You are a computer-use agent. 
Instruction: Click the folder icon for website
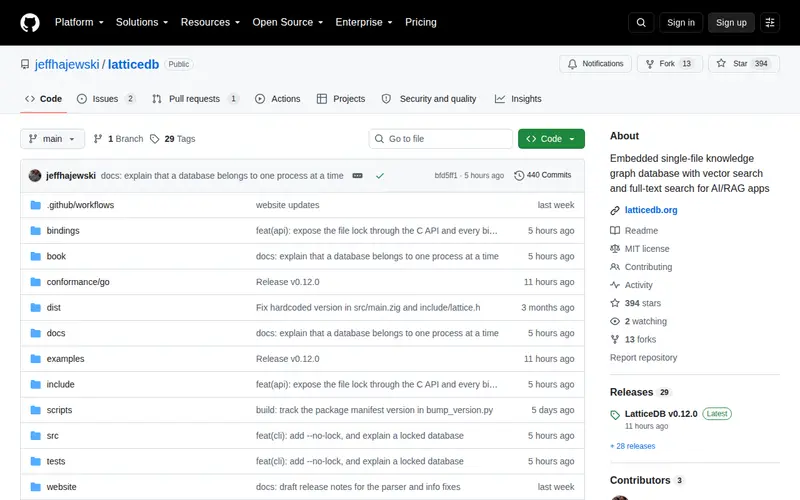(35, 487)
